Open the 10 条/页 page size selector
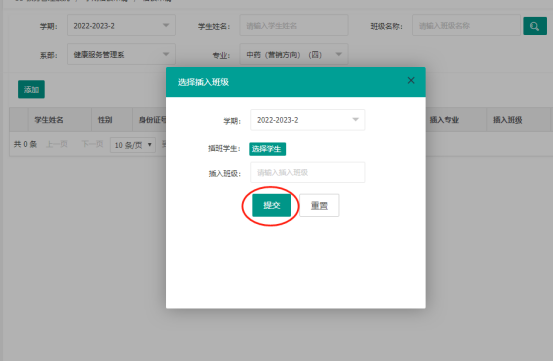Screen dimensions: 554x362 (x=133, y=145)
